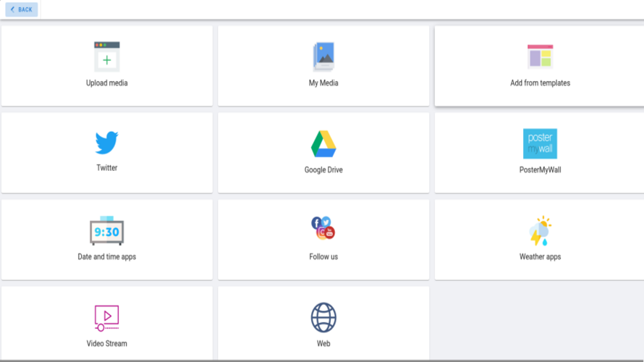Screen dimensions: 644x362
Task: Click the Add from templates label
Action: (540, 83)
